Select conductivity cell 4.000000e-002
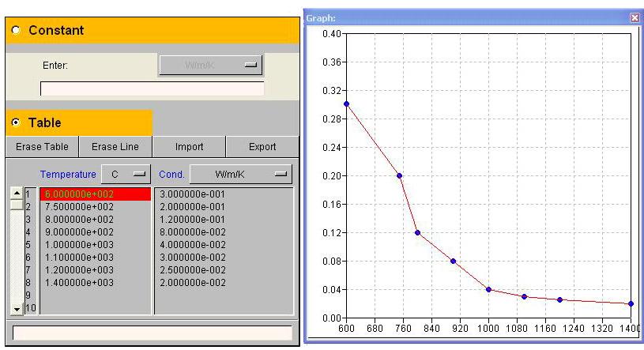 point(224,245)
